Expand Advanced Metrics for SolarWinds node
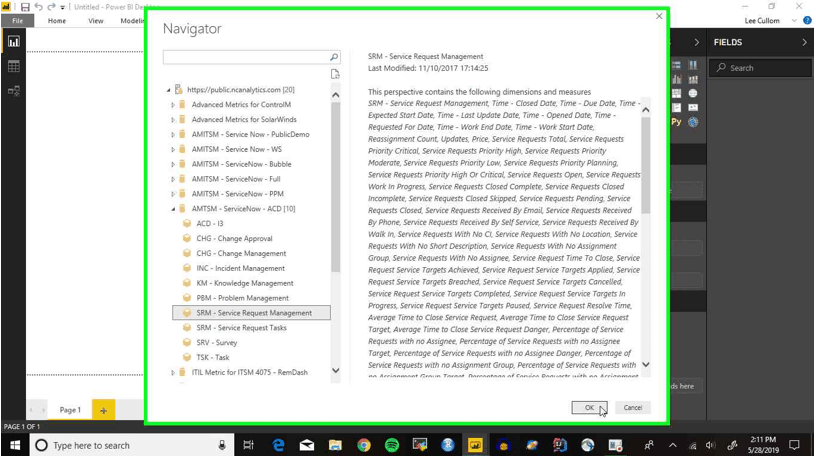Screen dimensions: 816x457 tap(173, 120)
